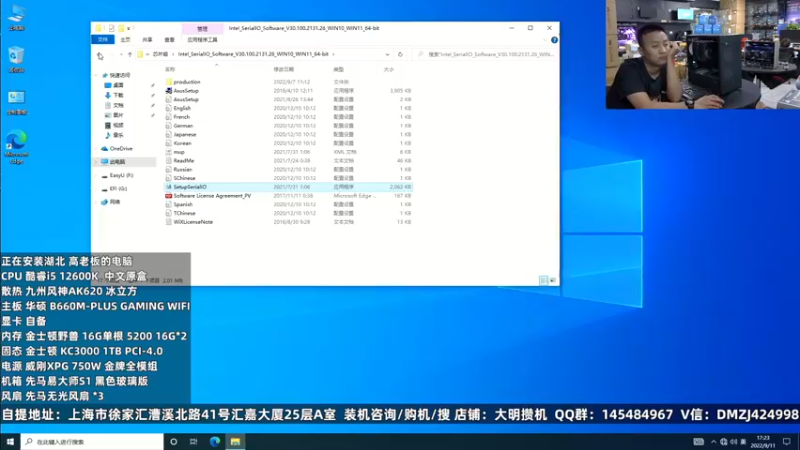The height and width of the screenshot is (450, 800).
Task: Click File Explorer taskbar button
Action: point(235,442)
